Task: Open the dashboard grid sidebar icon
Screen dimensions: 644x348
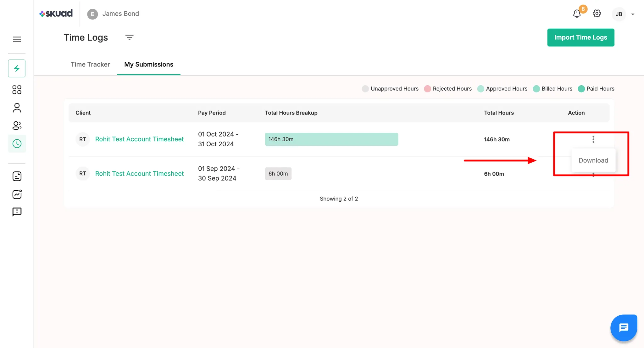Action: [17, 90]
